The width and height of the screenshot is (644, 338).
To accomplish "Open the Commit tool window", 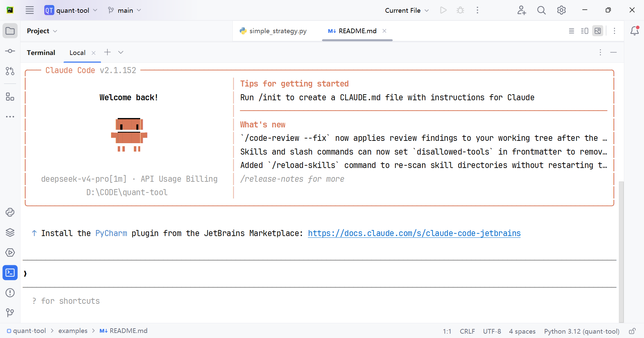I will tap(10, 51).
